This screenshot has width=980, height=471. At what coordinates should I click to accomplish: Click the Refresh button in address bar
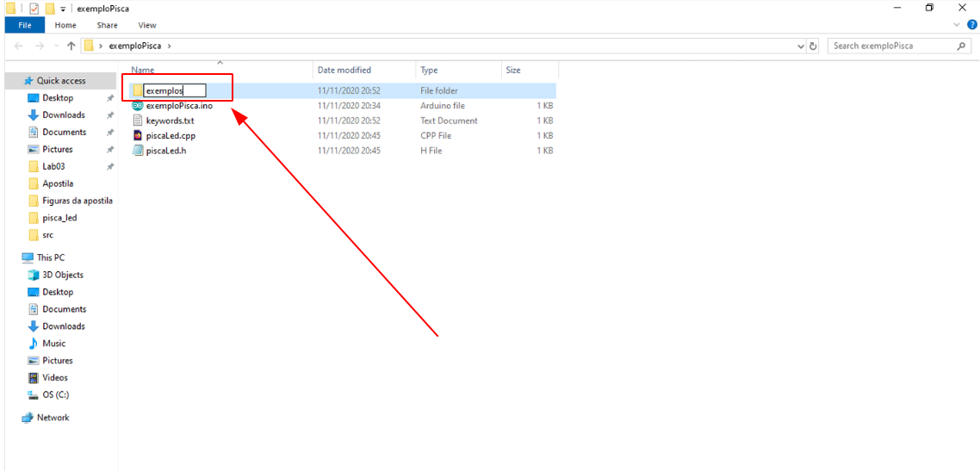813,46
